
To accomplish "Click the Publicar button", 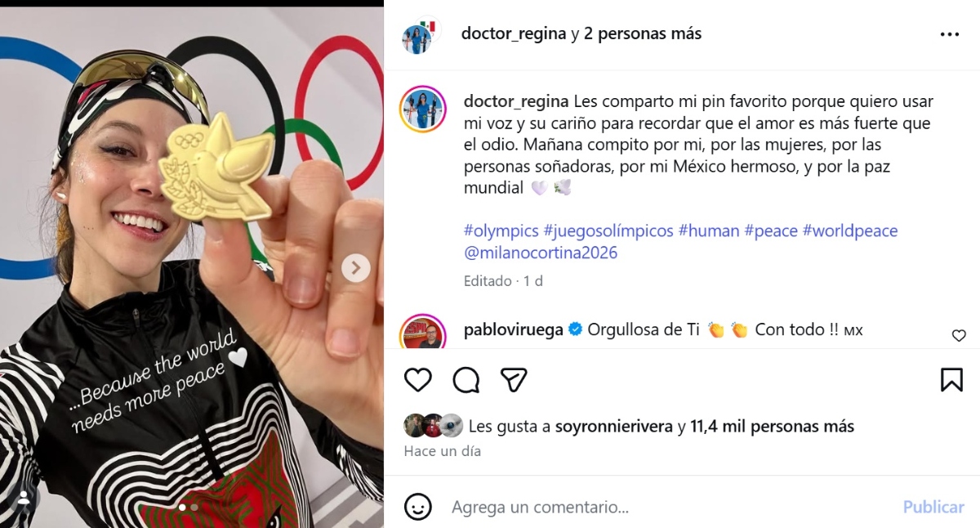I will tap(933, 508).
